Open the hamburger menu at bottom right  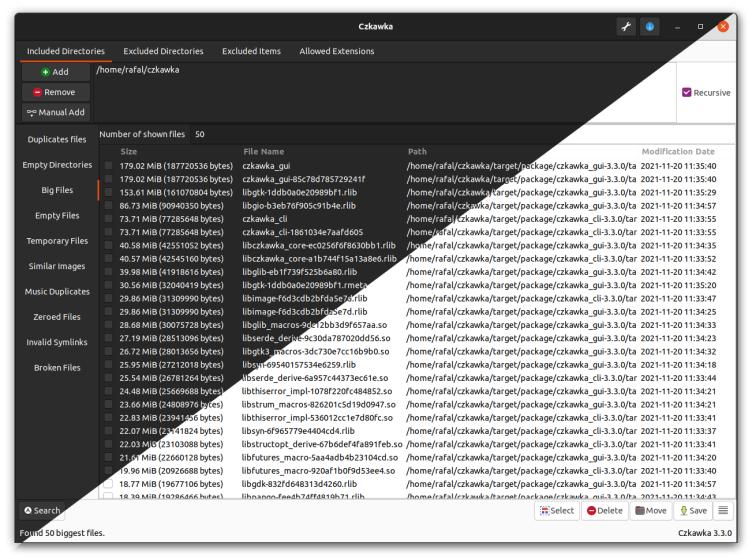click(x=724, y=510)
